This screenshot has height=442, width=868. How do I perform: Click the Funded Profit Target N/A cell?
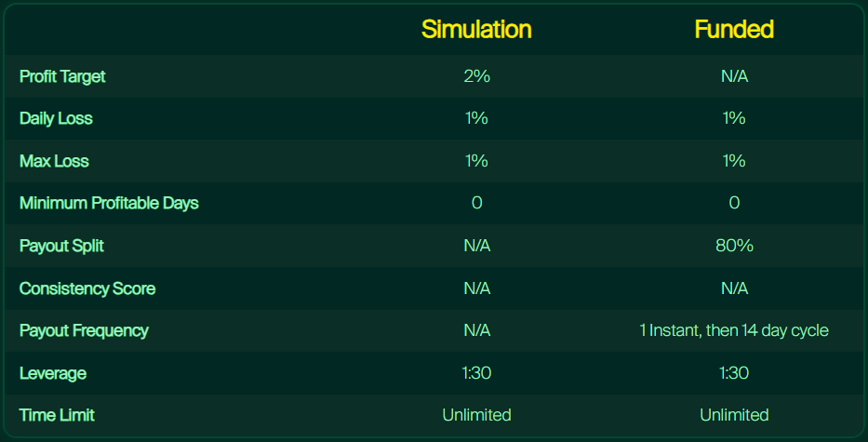point(734,76)
